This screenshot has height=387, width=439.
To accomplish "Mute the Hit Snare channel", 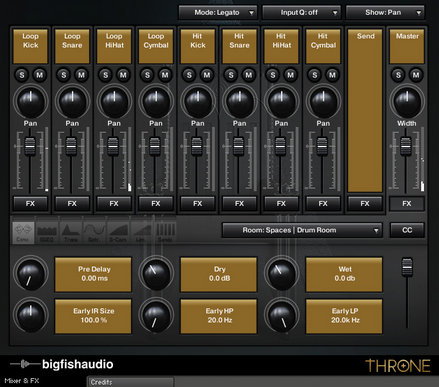I will click(x=249, y=75).
